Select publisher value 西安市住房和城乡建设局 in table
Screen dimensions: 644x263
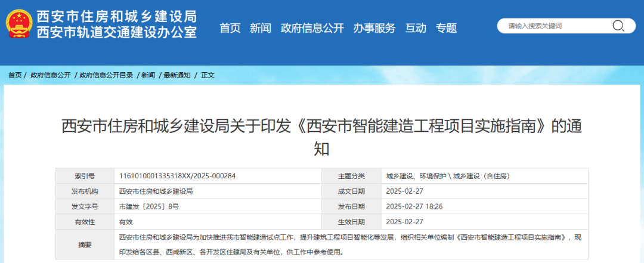click(x=156, y=191)
